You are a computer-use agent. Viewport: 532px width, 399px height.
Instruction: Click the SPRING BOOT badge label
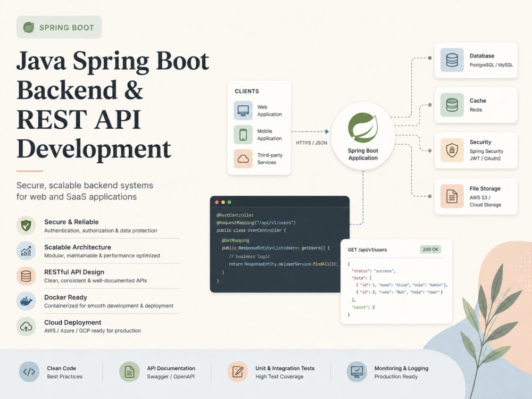[x=66, y=28]
